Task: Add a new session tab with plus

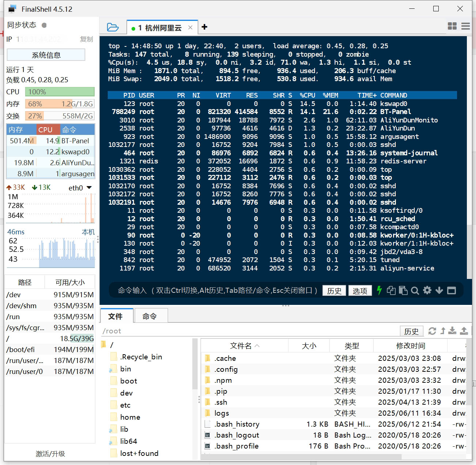Action: [x=205, y=27]
